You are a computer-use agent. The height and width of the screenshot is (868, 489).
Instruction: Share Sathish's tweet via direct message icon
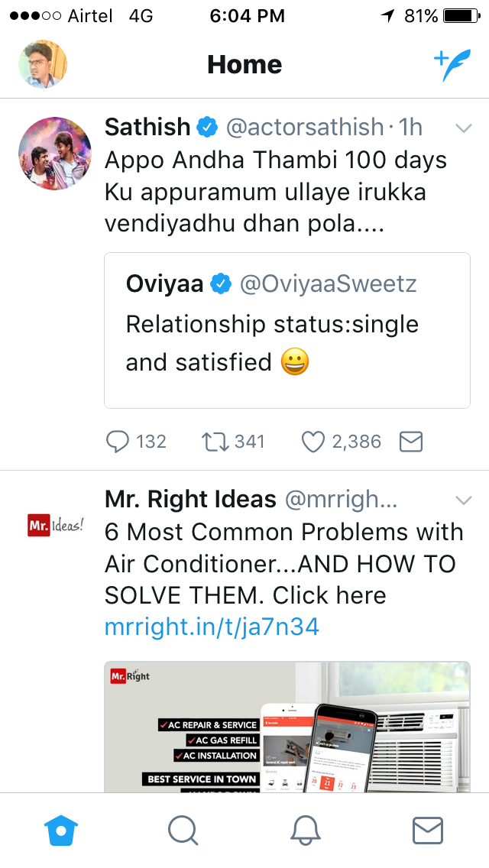tap(411, 442)
